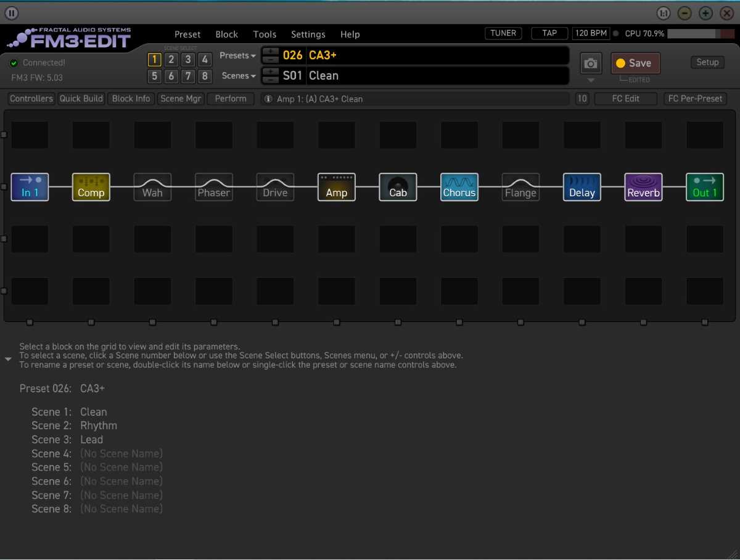Open the Help menu
Viewport: 740px width, 560px height.
tap(350, 35)
